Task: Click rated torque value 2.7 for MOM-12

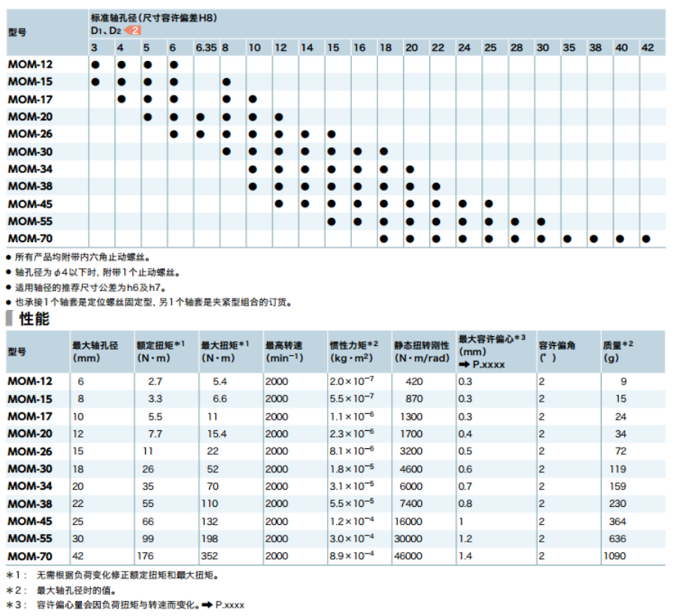Action: click(x=155, y=382)
